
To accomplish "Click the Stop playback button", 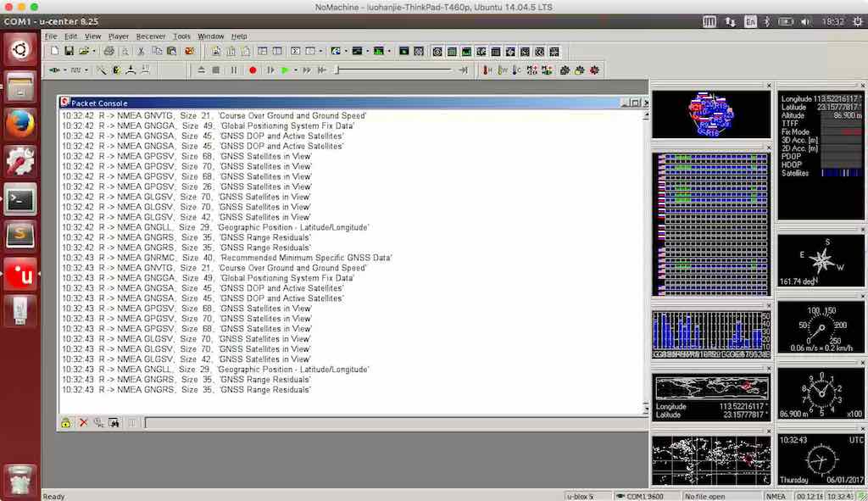I will (x=216, y=70).
